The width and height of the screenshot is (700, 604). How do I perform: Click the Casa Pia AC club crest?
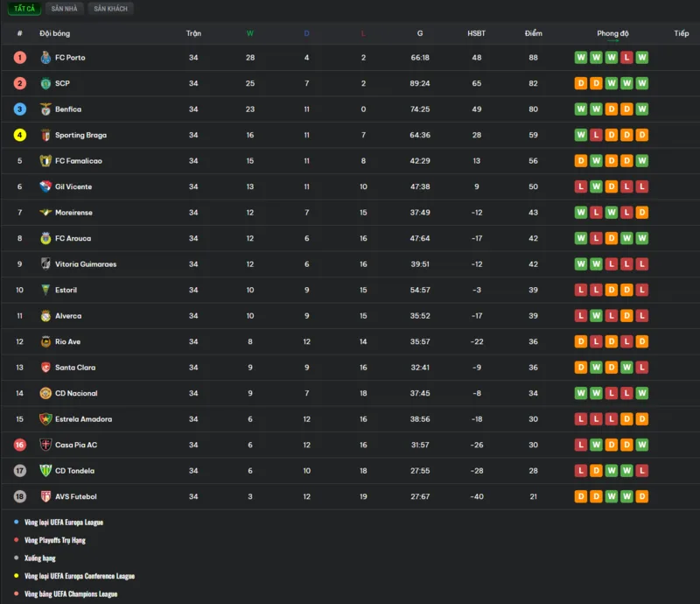(x=45, y=445)
